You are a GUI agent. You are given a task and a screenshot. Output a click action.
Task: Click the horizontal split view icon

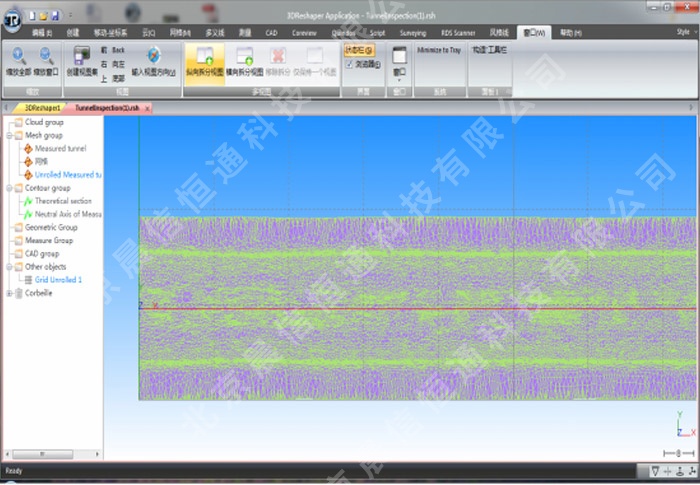click(245, 56)
